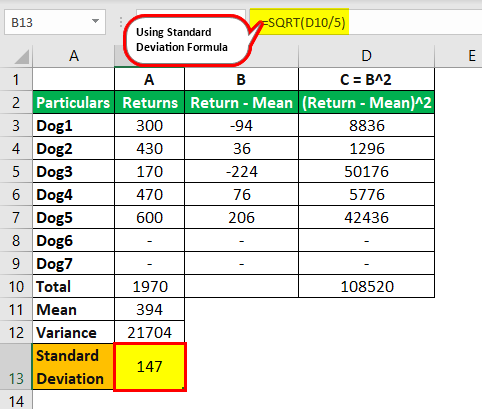
Task: Click the squared value 42436
Action: 367,217
